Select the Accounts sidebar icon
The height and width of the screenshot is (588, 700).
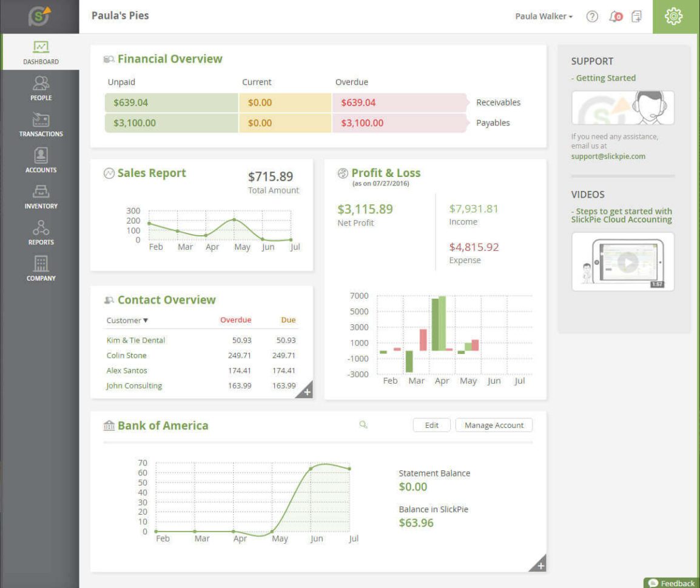point(40,160)
